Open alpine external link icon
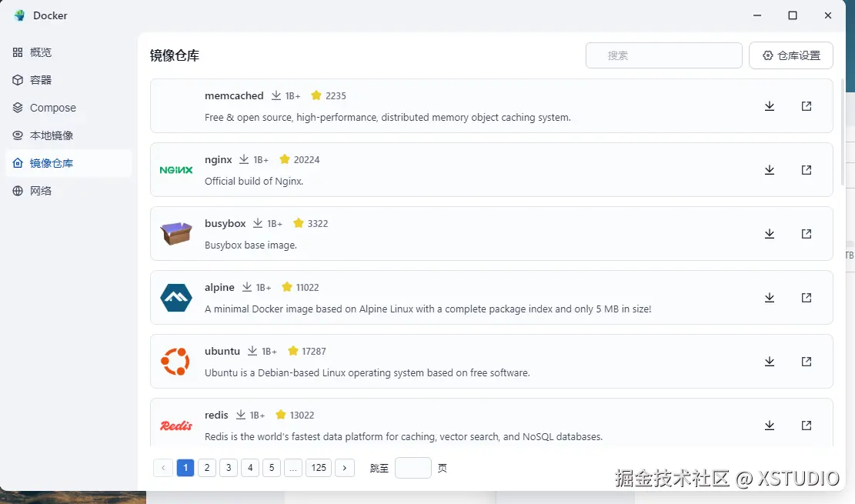Image resolution: width=855 pixels, height=504 pixels. coord(807,297)
